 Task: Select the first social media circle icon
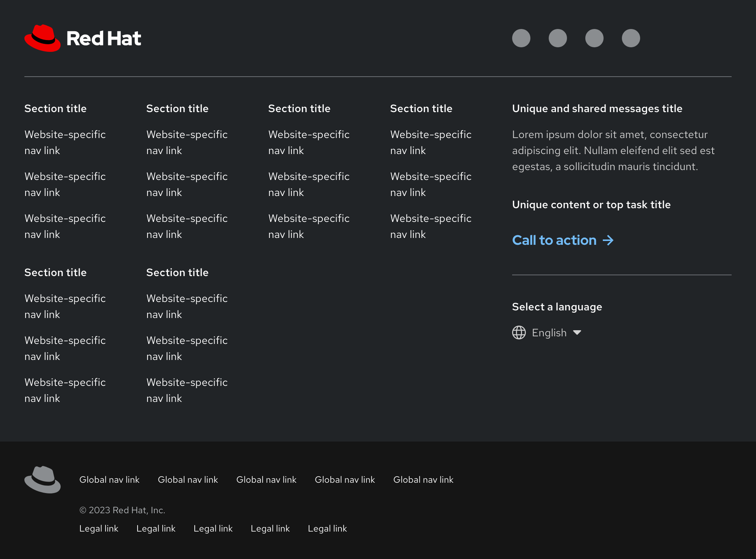(x=522, y=38)
